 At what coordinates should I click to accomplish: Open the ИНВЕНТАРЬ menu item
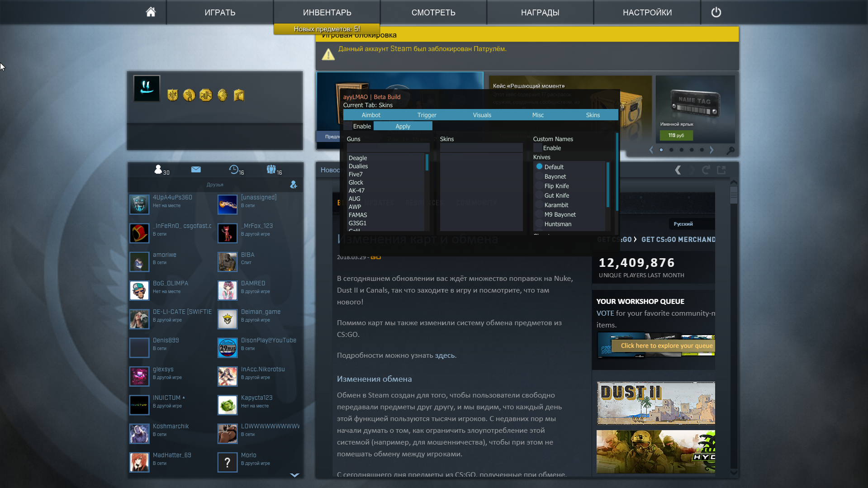(x=327, y=12)
